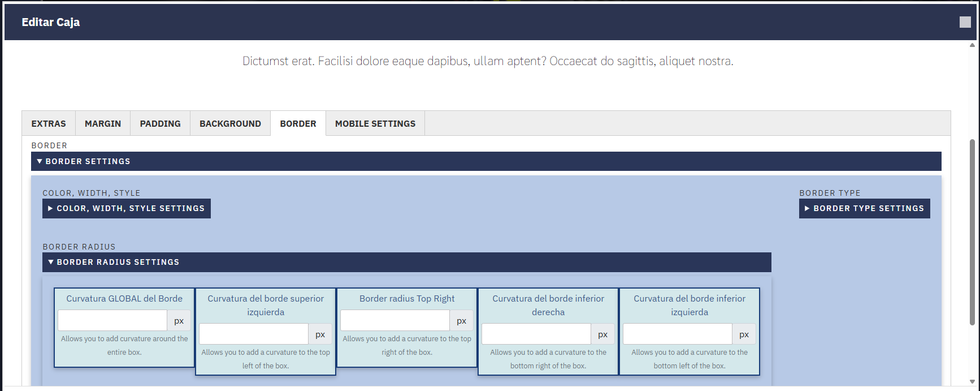This screenshot has height=391, width=980.
Task: Click the Border radius Top Right input
Action: coord(395,320)
